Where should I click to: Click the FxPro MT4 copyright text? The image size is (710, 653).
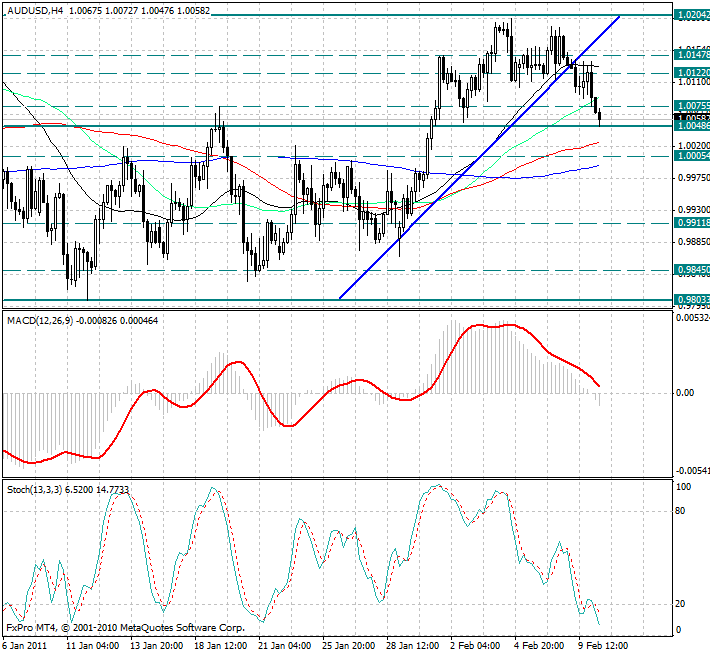point(125,628)
